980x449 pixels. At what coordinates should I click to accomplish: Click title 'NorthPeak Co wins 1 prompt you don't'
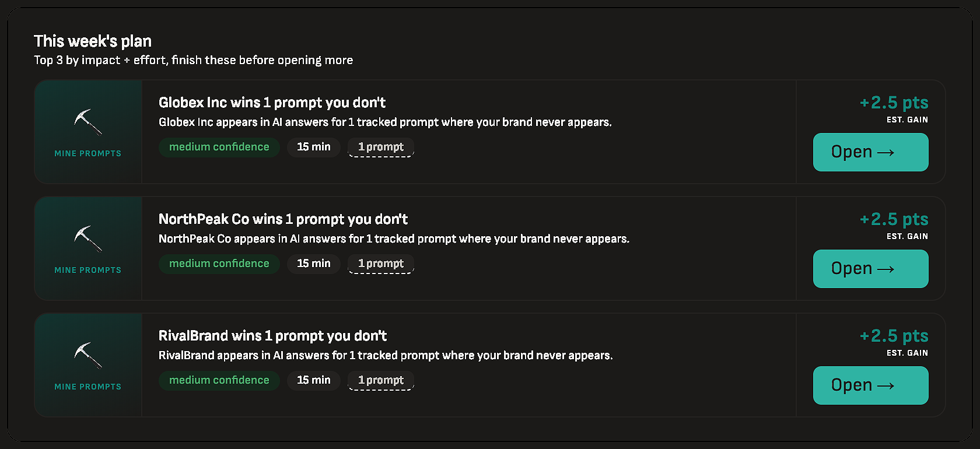click(283, 219)
